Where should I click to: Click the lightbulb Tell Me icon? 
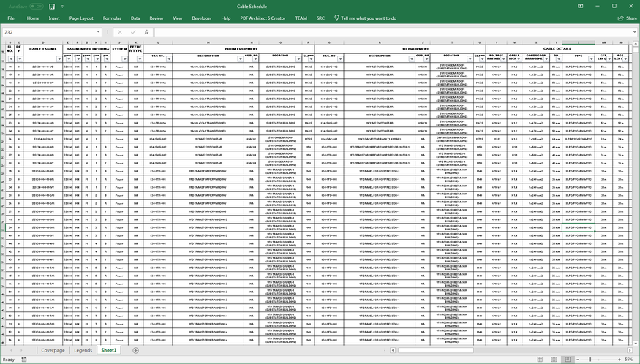click(x=336, y=18)
